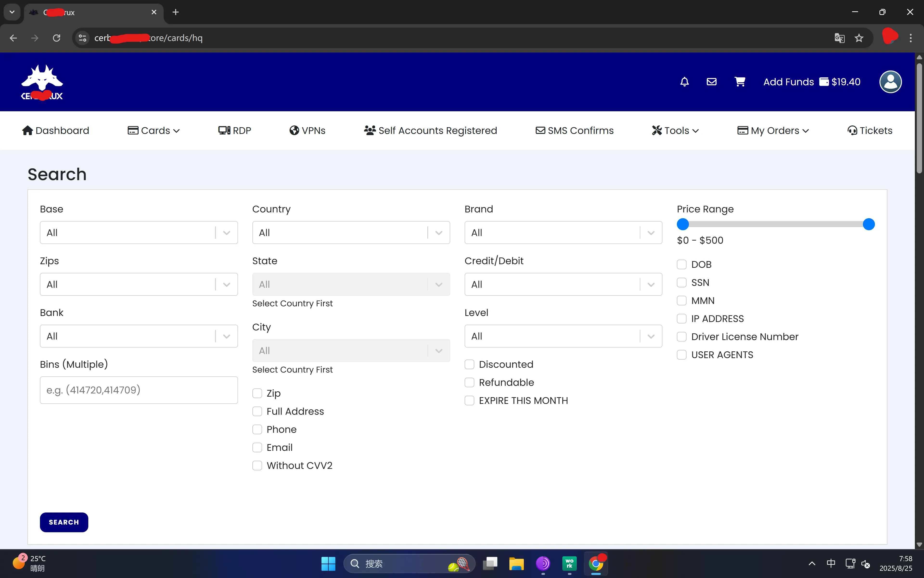Expand the Tools navigation menu

[x=675, y=130]
